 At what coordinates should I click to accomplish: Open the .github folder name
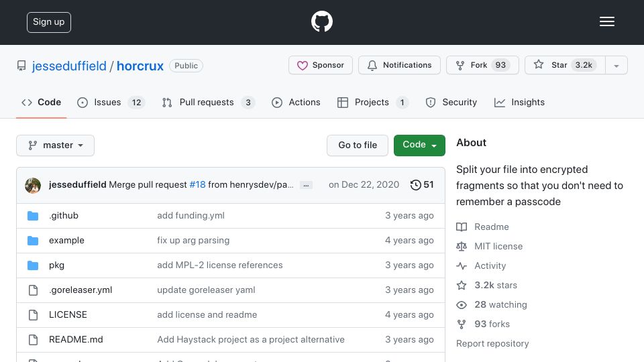click(64, 215)
